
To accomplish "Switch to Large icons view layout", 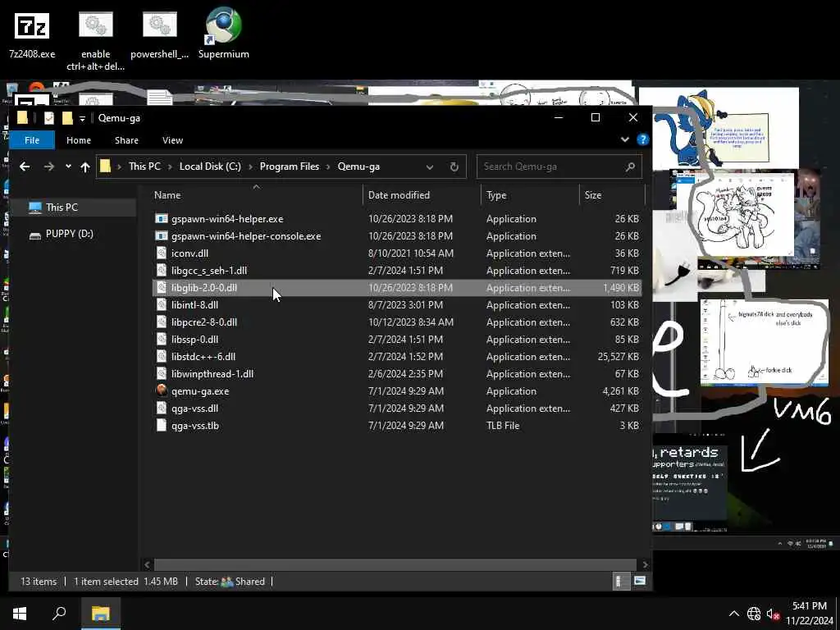I will pos(639,582).
